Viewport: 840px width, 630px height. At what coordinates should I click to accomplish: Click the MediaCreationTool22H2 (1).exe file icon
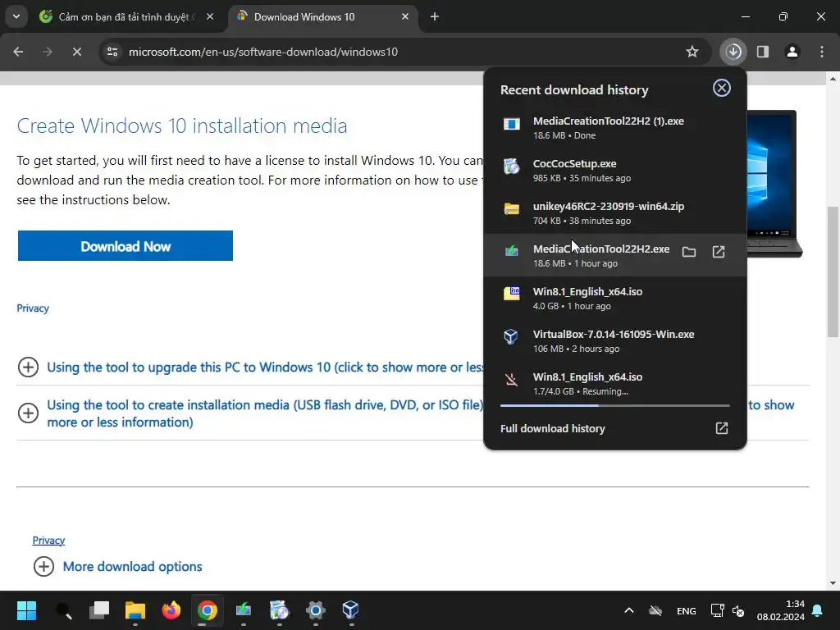pyautogui.click(x=512, y=125)
